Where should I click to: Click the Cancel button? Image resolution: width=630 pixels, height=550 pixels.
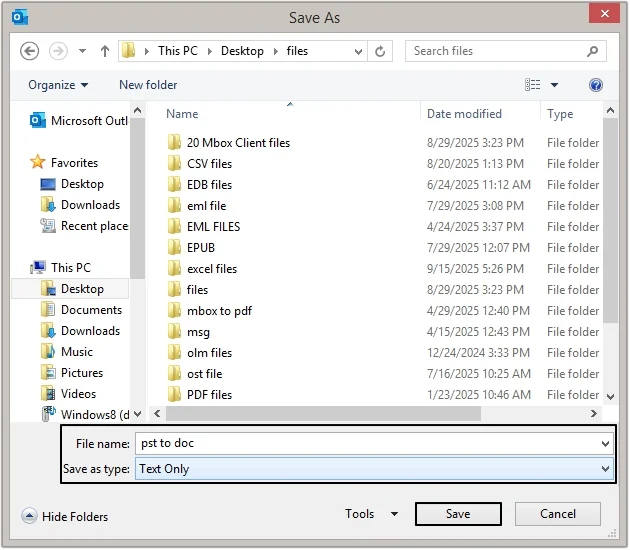click(558, 513)
